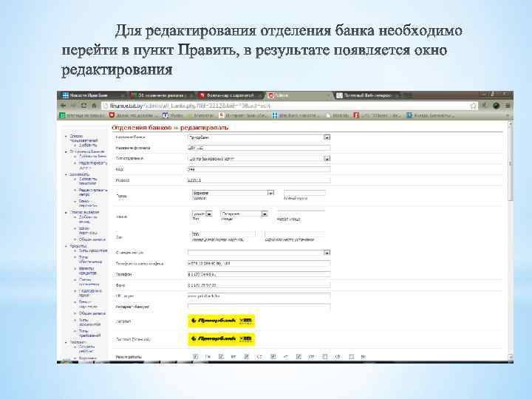Image resolution: width=532 pixels, height=399 pixels.
Task: Open the Chrome menu icon at toolbar end
Action: [507, 106]
